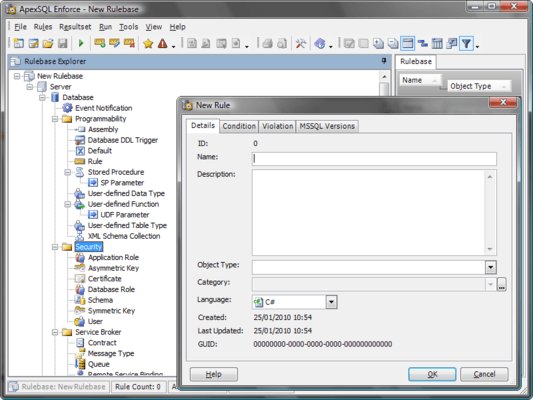The height and width of the screenshot is (400, 533).
Task: Select the Rulebase tab in right panel
Action: tap(416, 62)
